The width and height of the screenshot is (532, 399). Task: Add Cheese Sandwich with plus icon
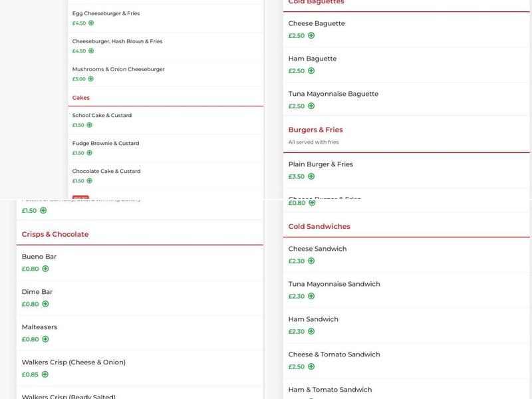311,261
